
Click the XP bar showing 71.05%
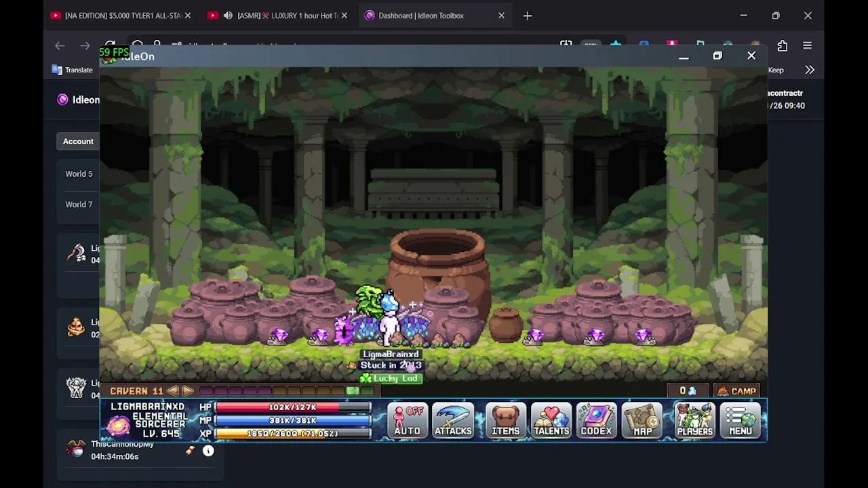pyautogui.click(x=293, y=433)
